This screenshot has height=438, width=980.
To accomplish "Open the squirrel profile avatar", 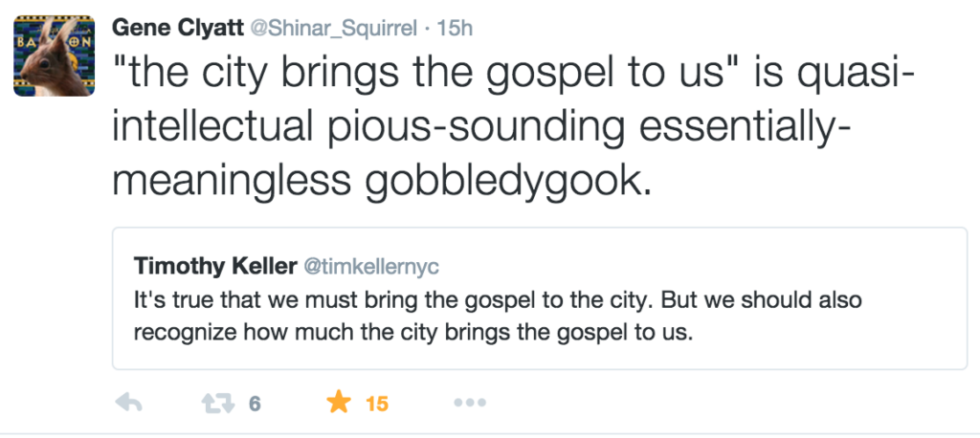I will click(x=54, y=56).
